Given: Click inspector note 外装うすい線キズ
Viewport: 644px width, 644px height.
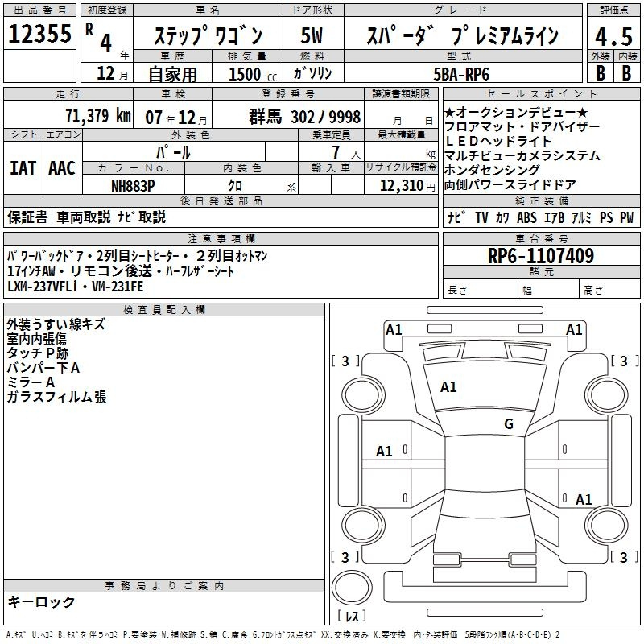Looking at the screenshot, I should [56, 324].
